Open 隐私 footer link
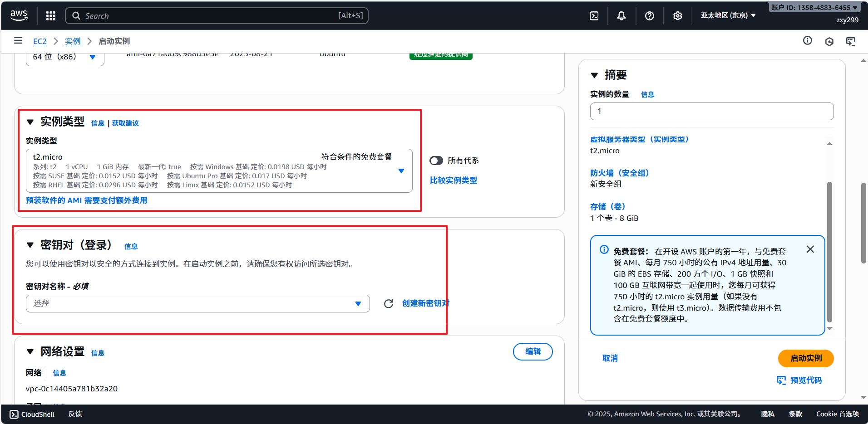 768,414
